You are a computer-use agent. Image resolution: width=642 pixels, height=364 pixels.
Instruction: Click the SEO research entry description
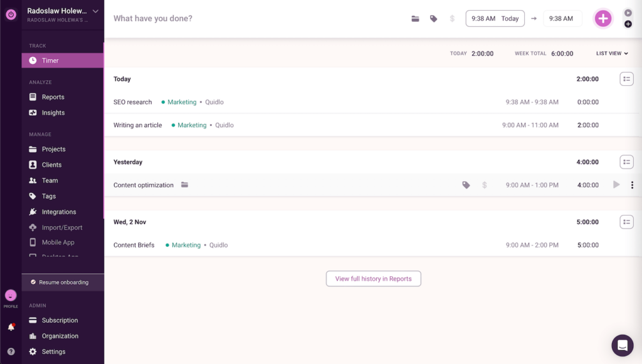pyautogui.click(x=133, y=102)
